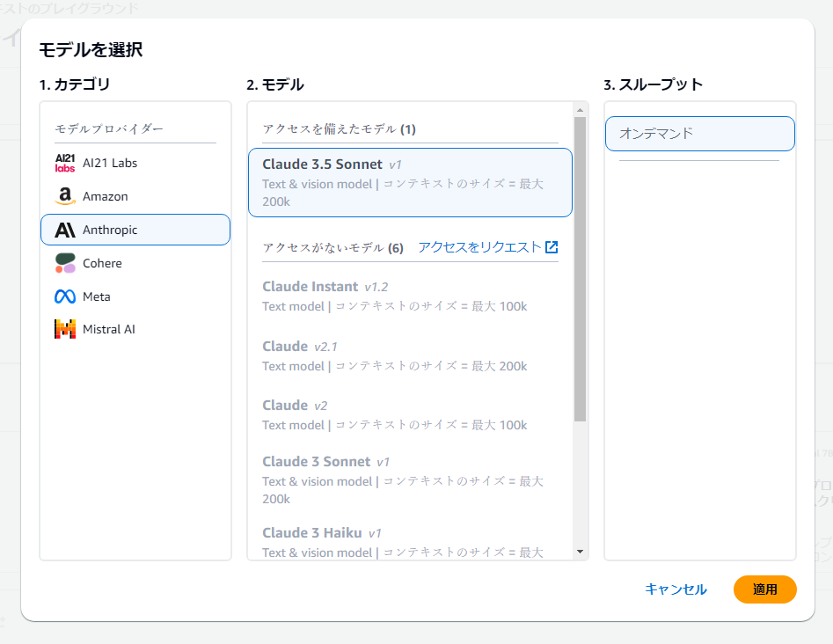Click the disabled Claude Instant v1.2 model

[x=410, y=296]
